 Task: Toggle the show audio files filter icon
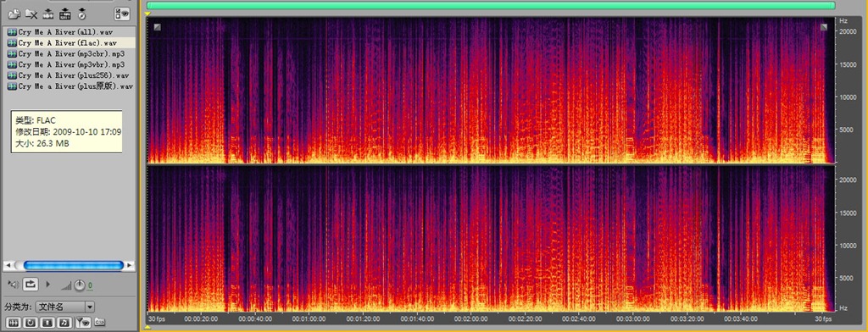pos(14,322)
